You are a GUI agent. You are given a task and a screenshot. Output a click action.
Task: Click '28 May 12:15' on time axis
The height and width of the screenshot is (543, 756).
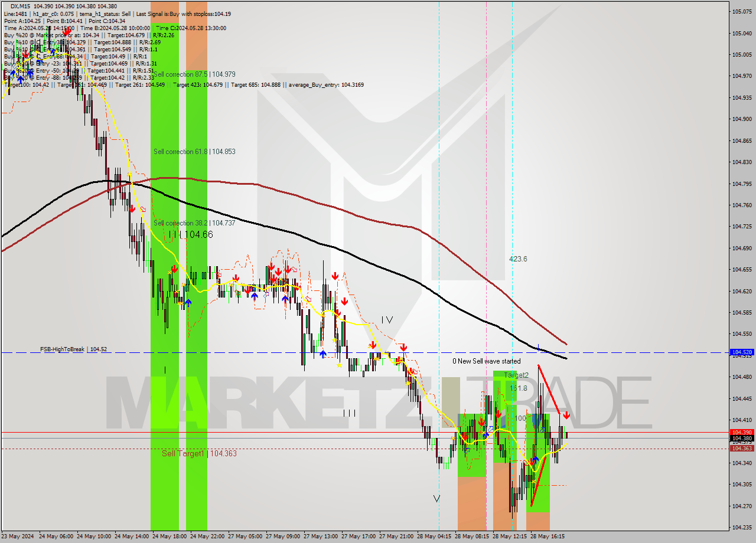point(510,537)
